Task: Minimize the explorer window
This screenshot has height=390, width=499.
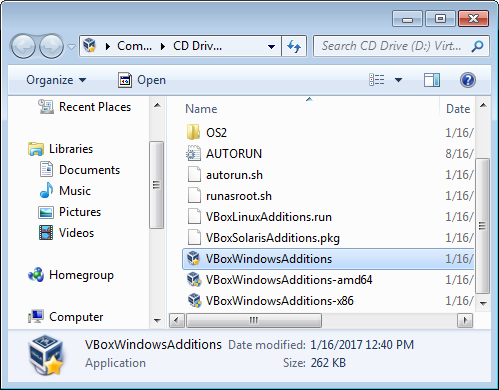Action: (407, 19)
